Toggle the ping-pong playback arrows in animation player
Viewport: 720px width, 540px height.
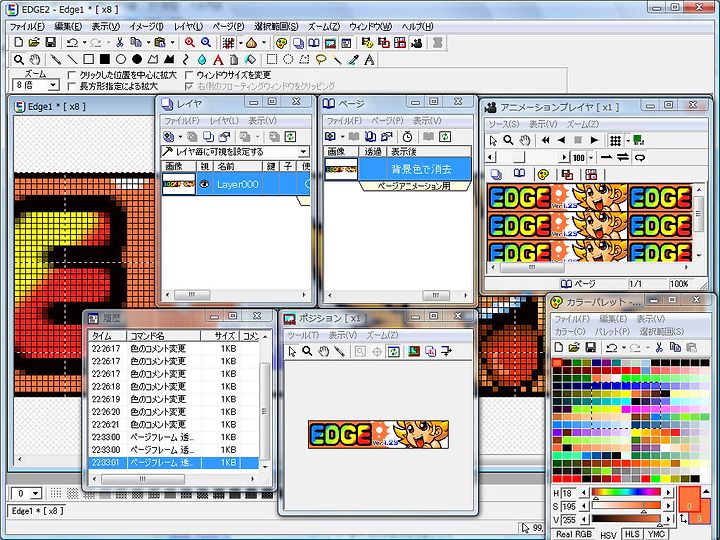623,158
